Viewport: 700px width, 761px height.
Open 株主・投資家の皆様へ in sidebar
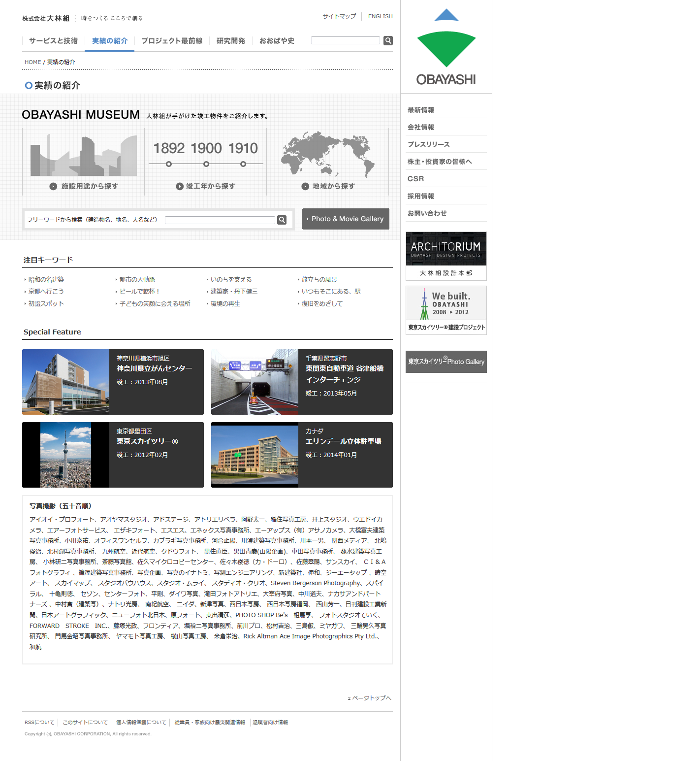tap(440, 162)
